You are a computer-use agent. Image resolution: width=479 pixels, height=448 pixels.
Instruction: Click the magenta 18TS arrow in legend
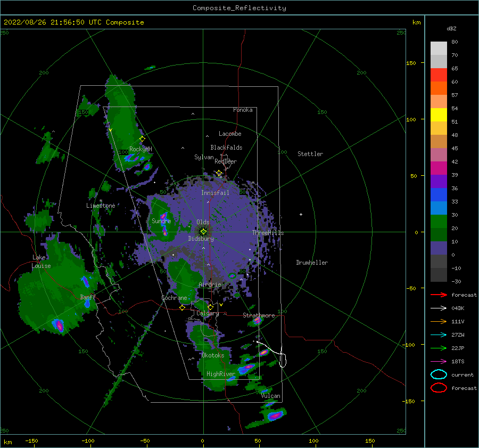[x=439, y=362]
